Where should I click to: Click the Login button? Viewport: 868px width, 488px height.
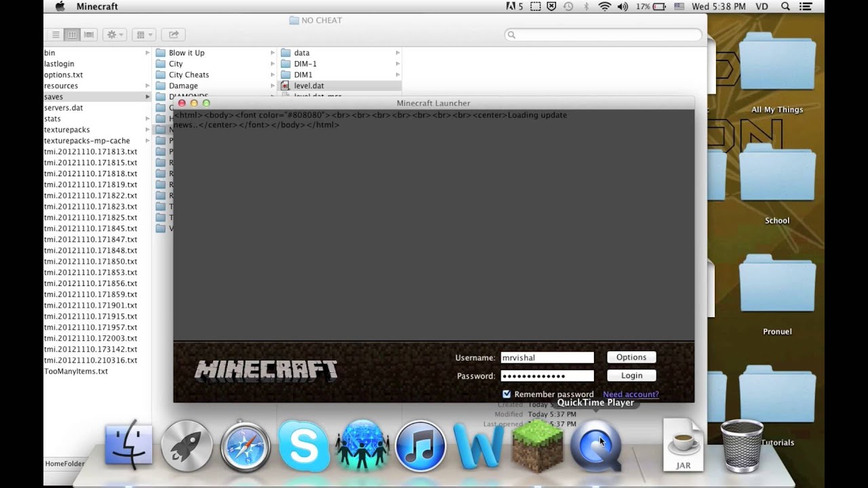coord(631,375)
